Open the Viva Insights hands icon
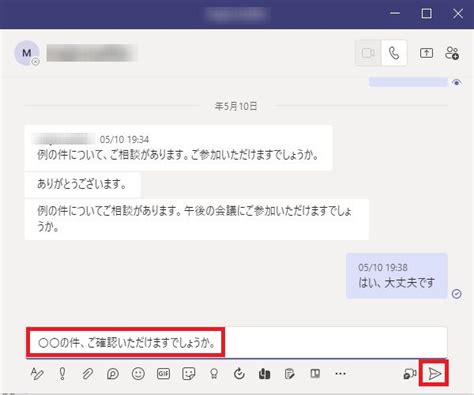Screen dimensions: 474x395 (264, 374)
